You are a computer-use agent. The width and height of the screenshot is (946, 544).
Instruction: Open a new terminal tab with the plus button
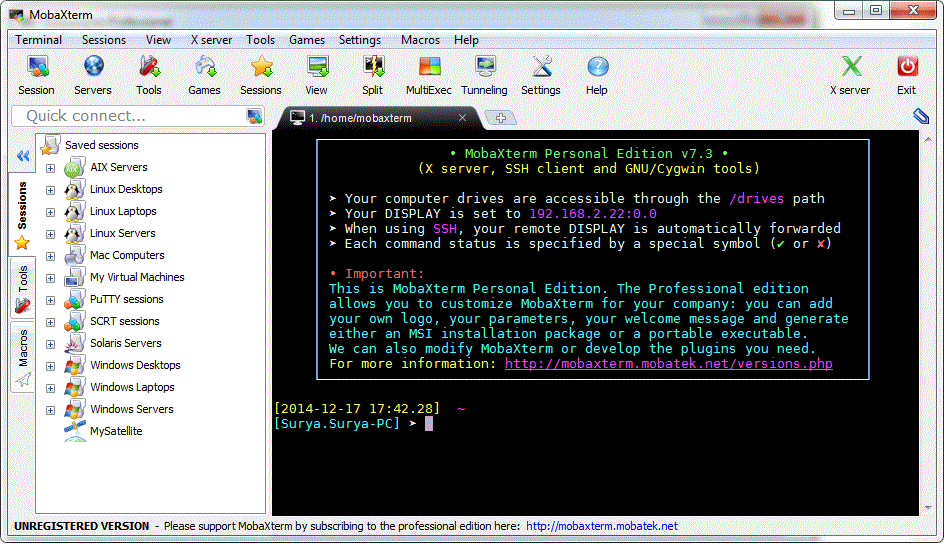click(501, 118)
